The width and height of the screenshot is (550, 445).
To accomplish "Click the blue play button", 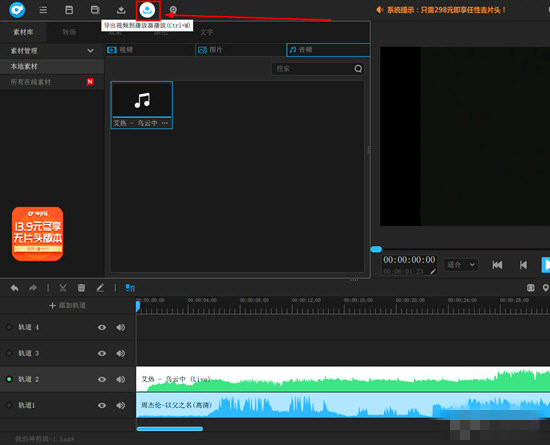I will [546, 265].
